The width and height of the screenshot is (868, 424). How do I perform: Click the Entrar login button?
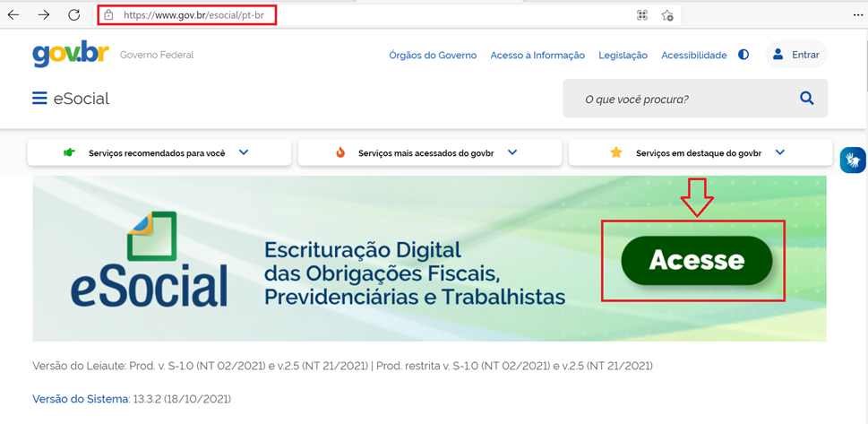pos(796,55)
